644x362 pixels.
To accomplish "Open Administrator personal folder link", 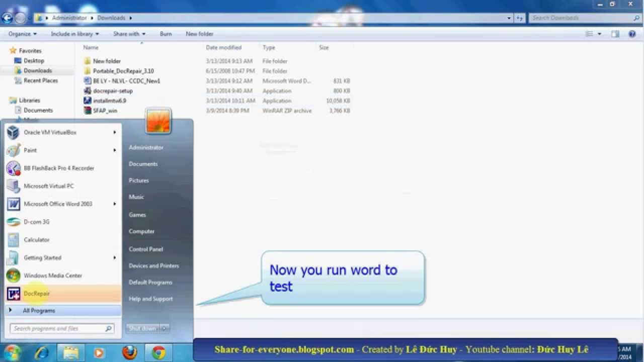I will pos(146,147).
